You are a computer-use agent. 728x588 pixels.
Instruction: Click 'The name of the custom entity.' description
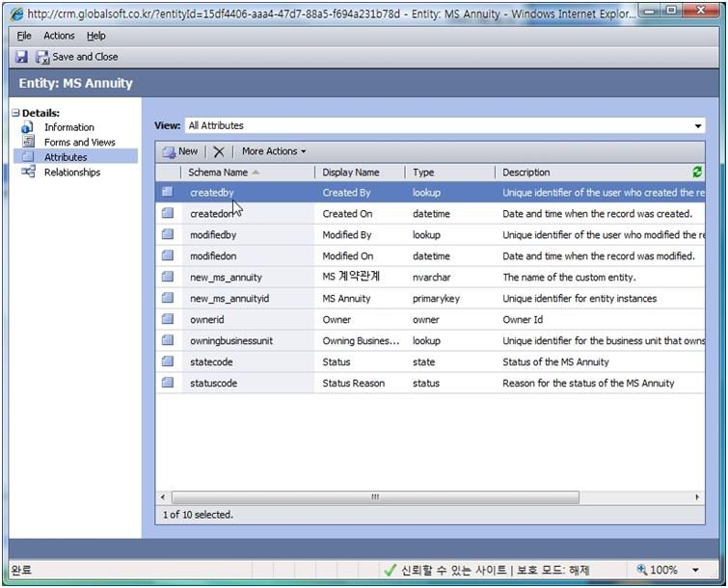pyautogui.click(x=569, y=277)
